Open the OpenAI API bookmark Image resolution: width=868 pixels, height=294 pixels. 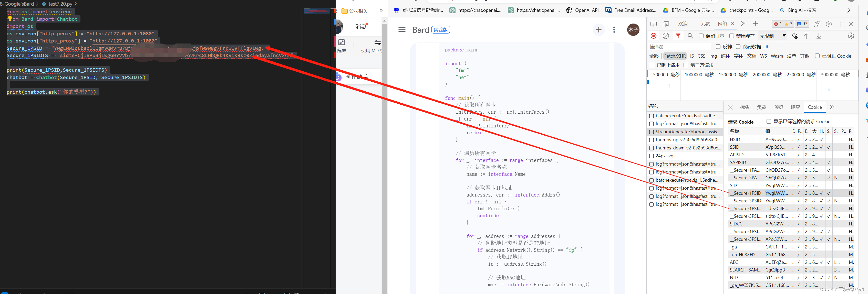click(582, 10)
